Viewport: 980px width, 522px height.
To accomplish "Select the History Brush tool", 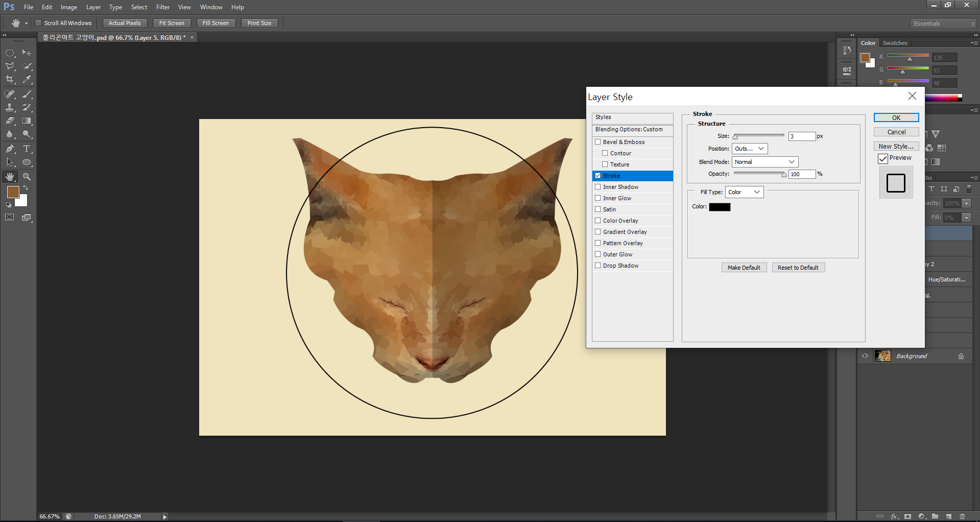I will tap(27, 107).
